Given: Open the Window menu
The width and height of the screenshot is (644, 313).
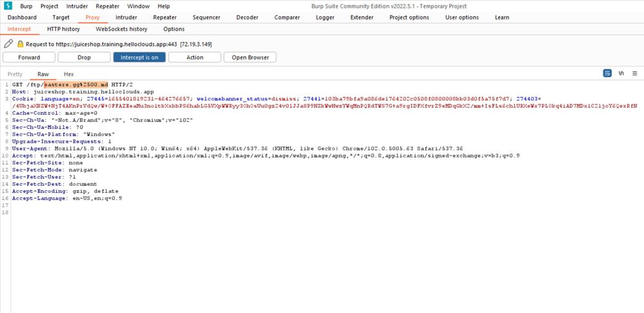Looking at the screenshot, I should [x=138, y=6].
